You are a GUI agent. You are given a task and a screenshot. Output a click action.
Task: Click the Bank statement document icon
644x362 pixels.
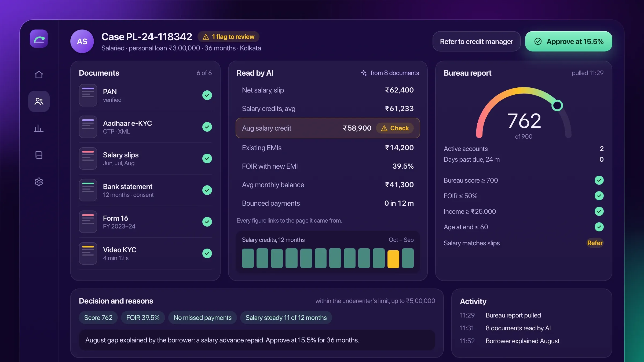[x=88, y=190]
